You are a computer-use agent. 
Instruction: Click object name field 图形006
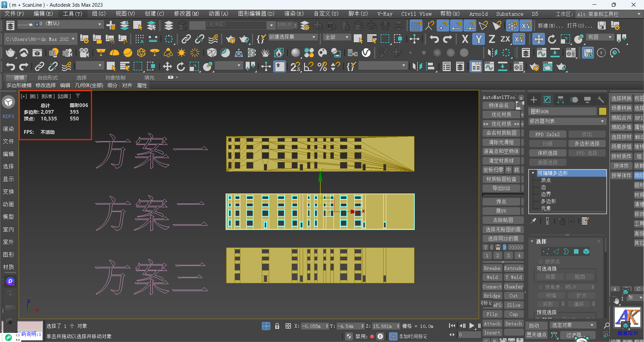(x=562, y=111)
